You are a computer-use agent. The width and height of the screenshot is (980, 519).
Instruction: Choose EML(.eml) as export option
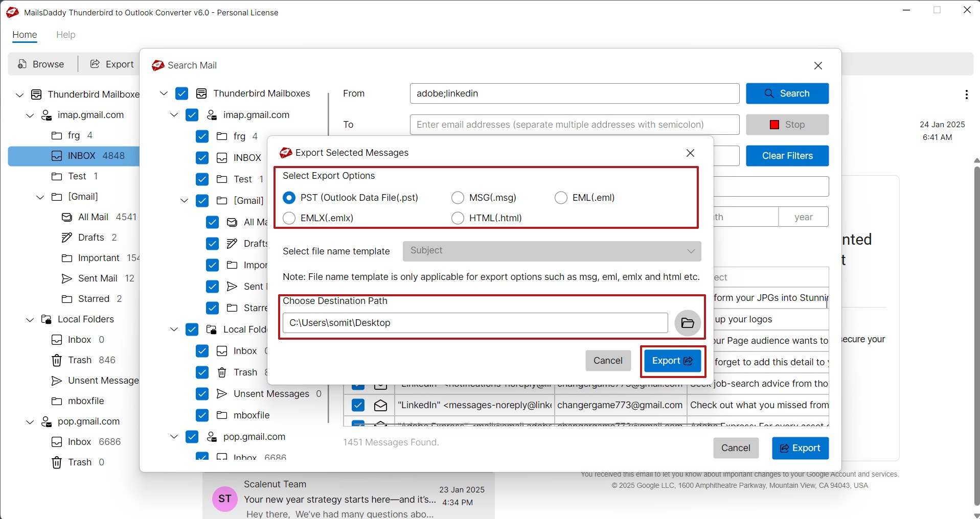click(561, 198)
